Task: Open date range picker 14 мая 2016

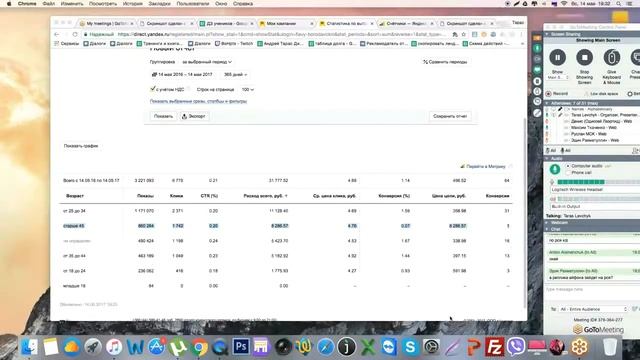Action: (182, 75)
